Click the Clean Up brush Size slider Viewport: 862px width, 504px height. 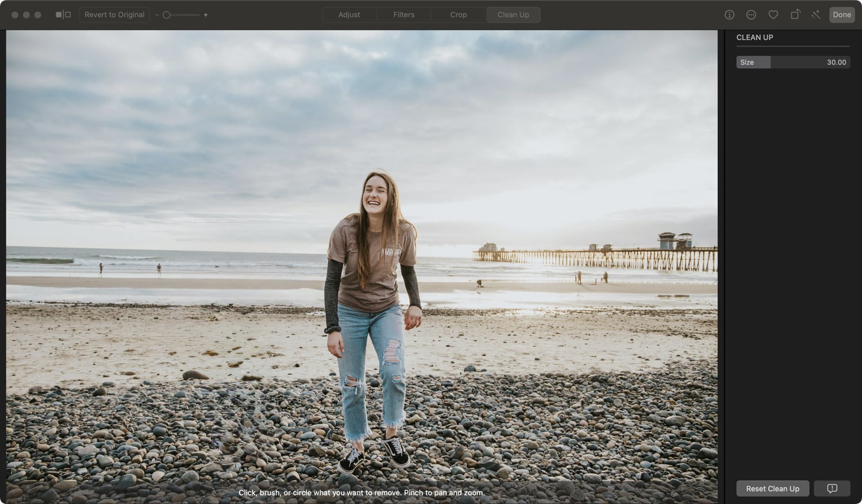(792, 62)
